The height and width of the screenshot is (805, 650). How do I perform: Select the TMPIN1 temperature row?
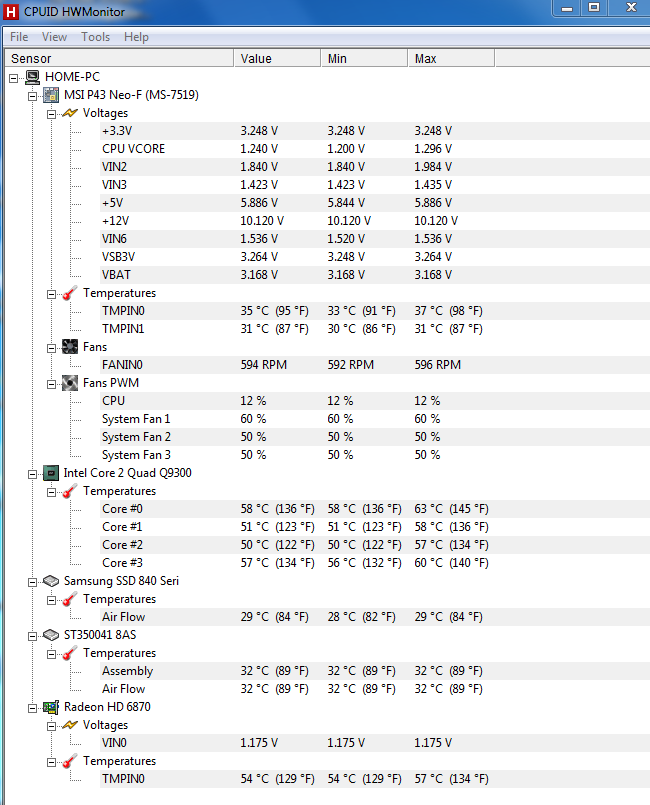[x=375, y=329]
